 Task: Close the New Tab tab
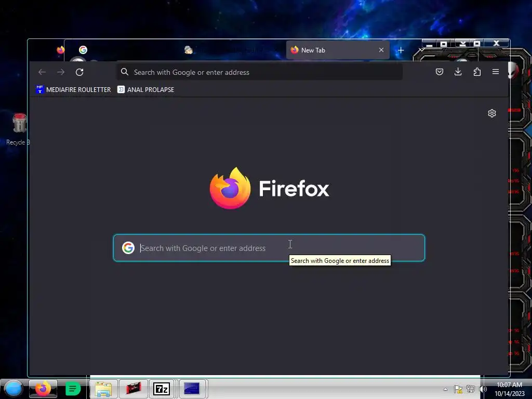pyautogui.click(x=381, y=50)
